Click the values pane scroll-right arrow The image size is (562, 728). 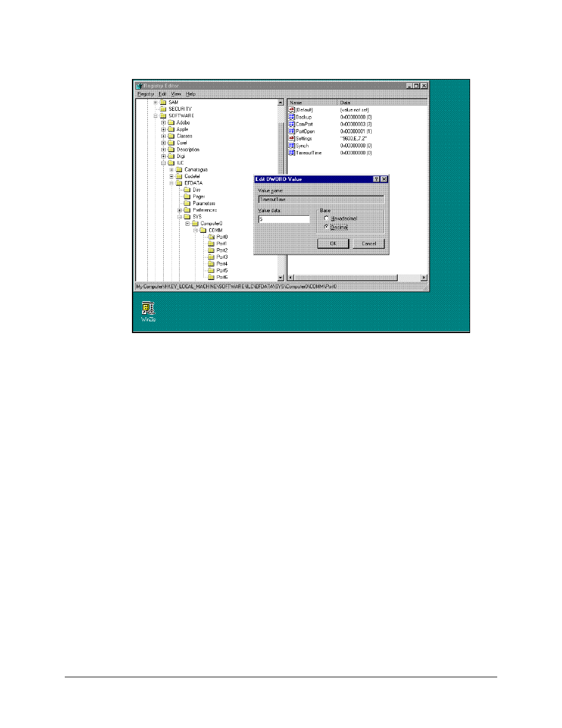(424, 278)
